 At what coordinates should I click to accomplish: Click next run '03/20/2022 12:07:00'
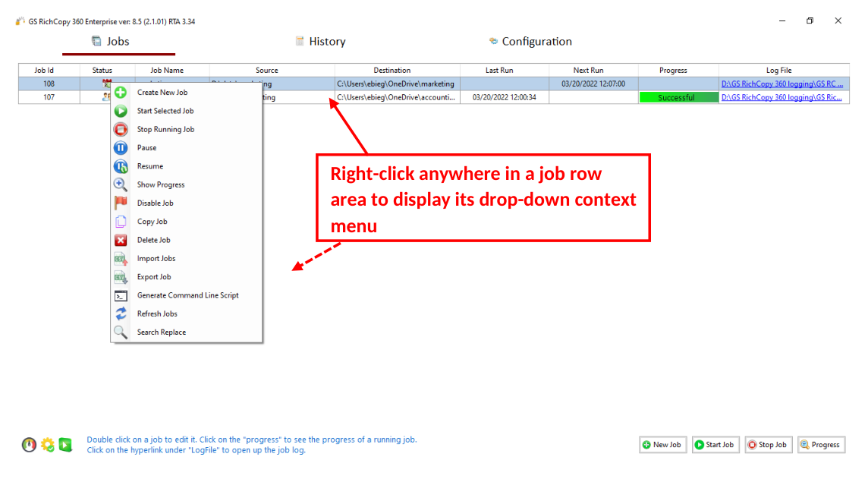click(593, 84)
